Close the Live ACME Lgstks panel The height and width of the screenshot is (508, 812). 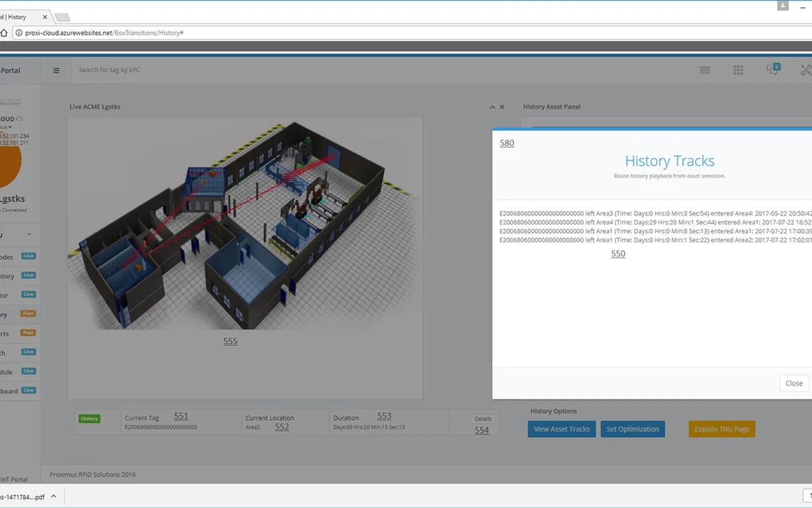(502, 107)
